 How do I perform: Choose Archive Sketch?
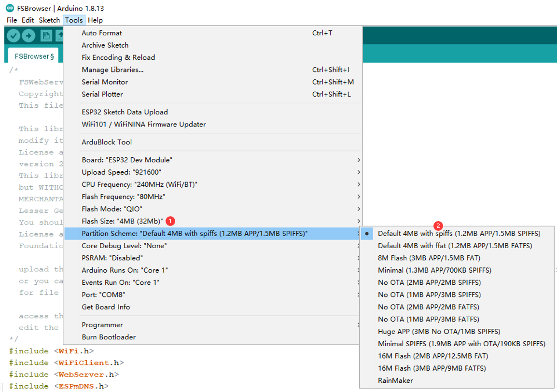(x=212, y=45)
